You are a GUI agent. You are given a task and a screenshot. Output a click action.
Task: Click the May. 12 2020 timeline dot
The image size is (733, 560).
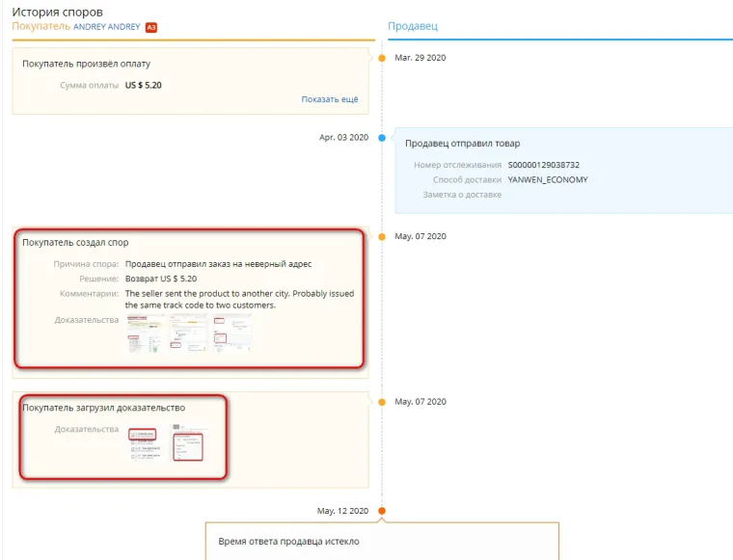(x=382, y=511)
